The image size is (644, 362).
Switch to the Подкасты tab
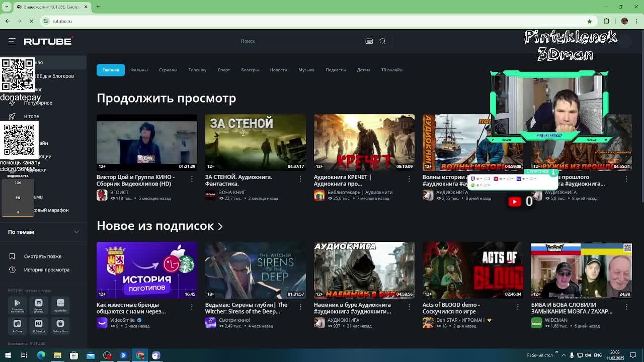(336, 70)
